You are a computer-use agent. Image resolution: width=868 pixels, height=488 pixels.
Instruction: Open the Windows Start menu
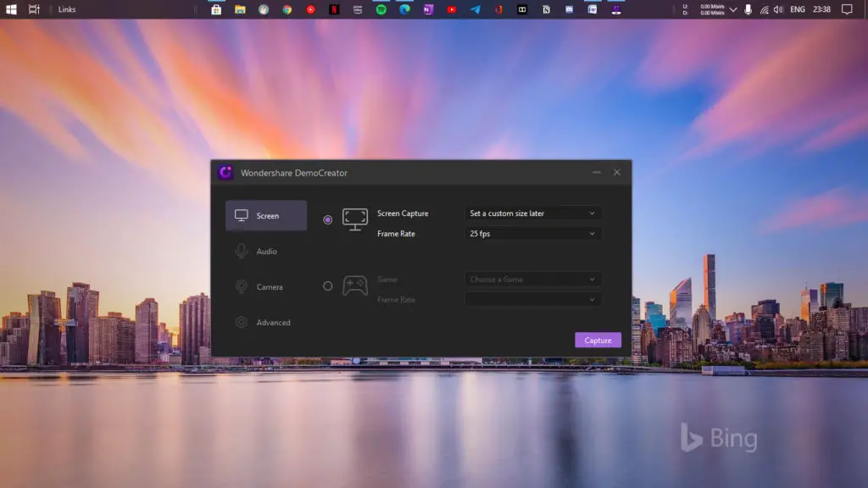pyautogui.click(x=11, y=9)
